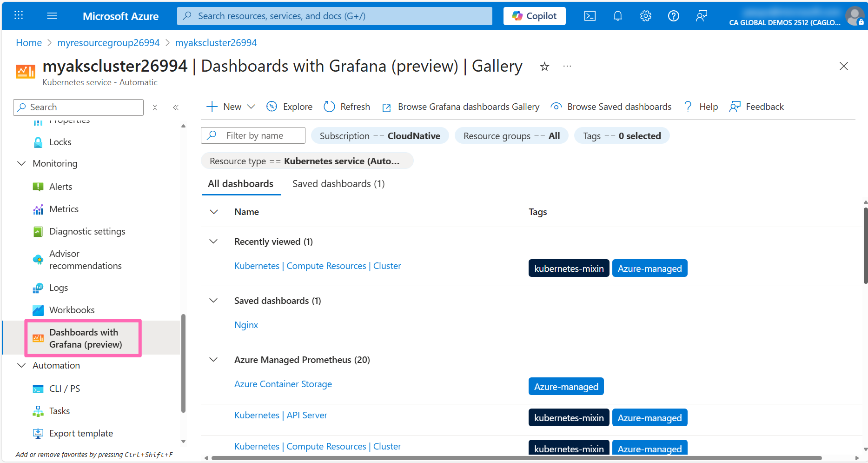Collapse the Recently viewed section

213,241
